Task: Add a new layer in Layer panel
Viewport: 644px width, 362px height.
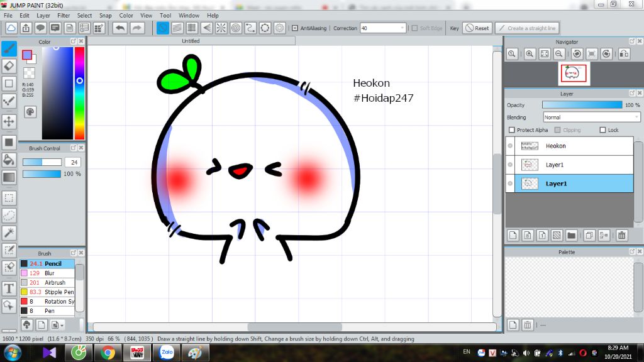Action: point(513,235)
